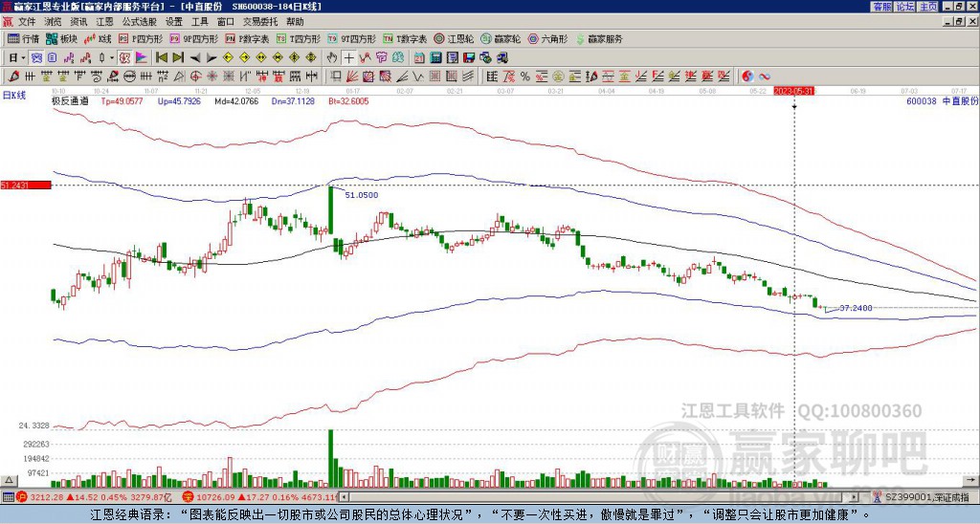Open 赢家服务 with dollar icon
The width and height of the screenshot is (980, 524).
(599, 38)
